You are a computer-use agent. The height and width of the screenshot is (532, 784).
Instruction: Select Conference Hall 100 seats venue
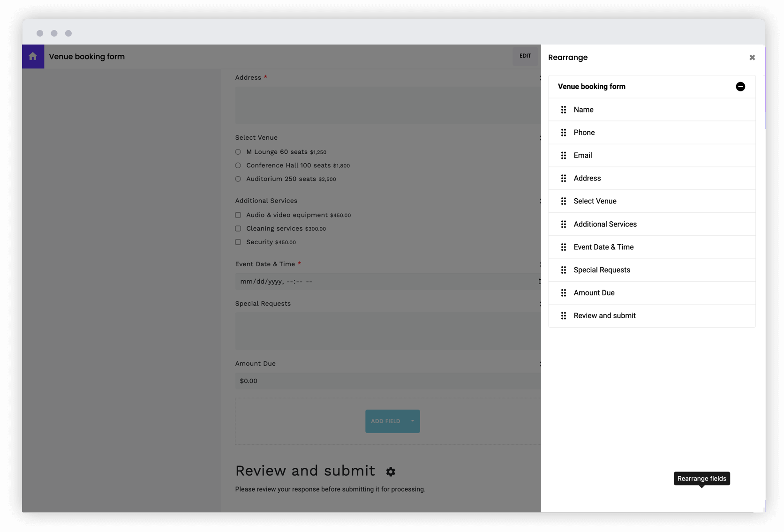[x=238, y=165]
